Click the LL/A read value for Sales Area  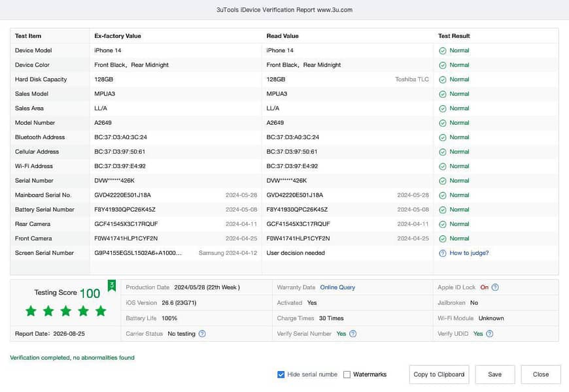coord(273,108)
